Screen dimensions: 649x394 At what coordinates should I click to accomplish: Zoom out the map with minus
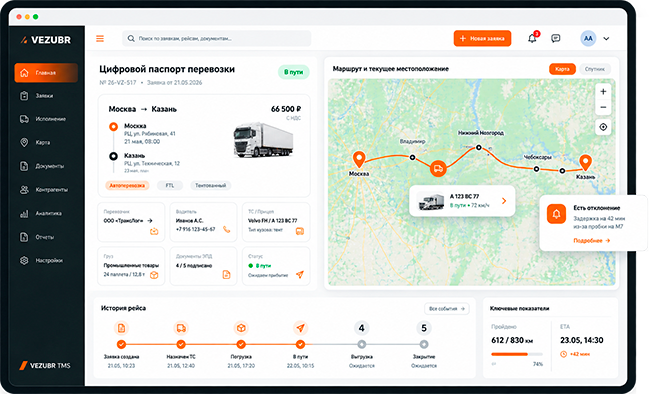click(x=603, y=108)
